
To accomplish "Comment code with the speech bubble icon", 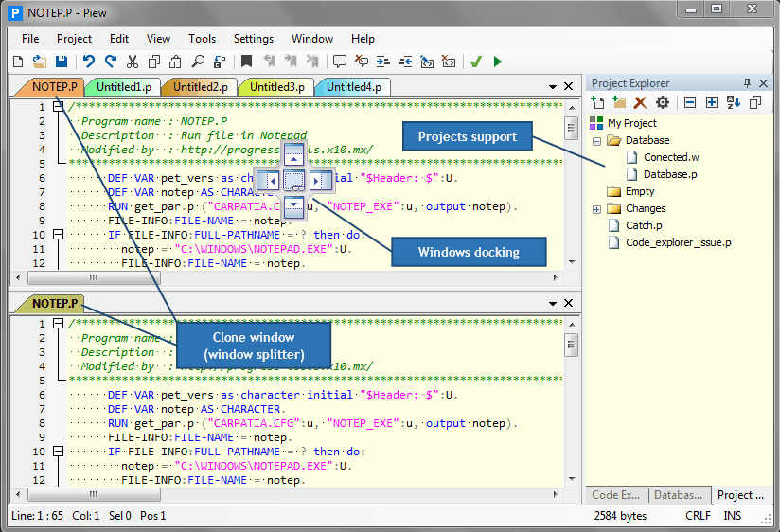I will pyautogui.click(x=339, y=62).
